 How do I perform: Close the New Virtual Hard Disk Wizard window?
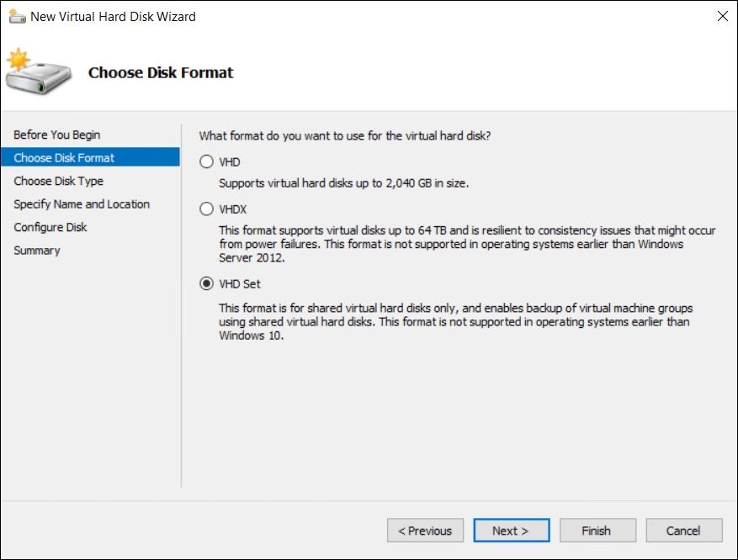[x=721, y=16]
